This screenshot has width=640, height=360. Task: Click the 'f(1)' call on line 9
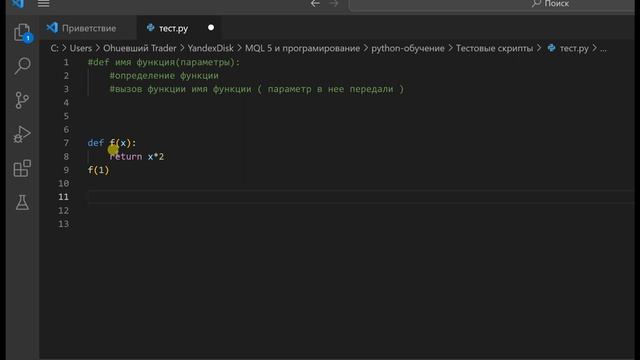pyautogui.click(x=98, y=170)
